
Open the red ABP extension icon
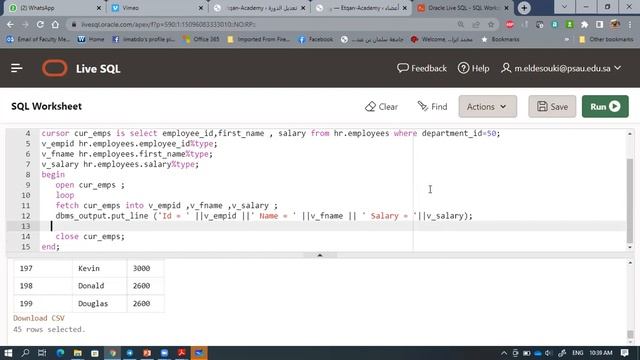click(510, 24)
